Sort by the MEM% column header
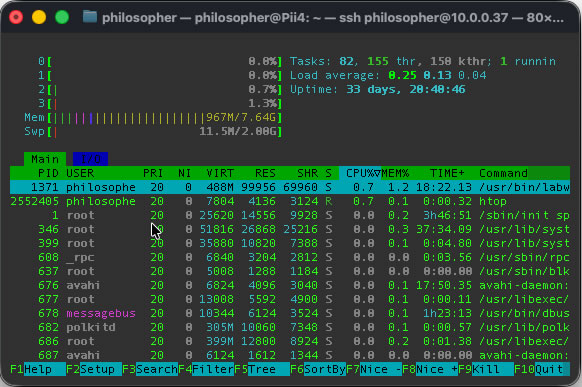This screenshot has height=387, width=582. pyautogui.click(x=395, y=173)
